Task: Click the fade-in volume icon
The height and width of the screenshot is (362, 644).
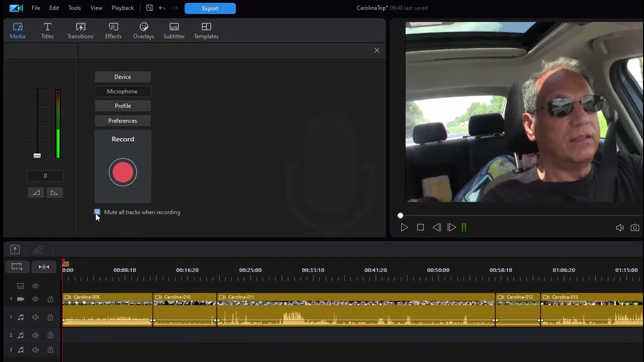Action: (36, 193)
